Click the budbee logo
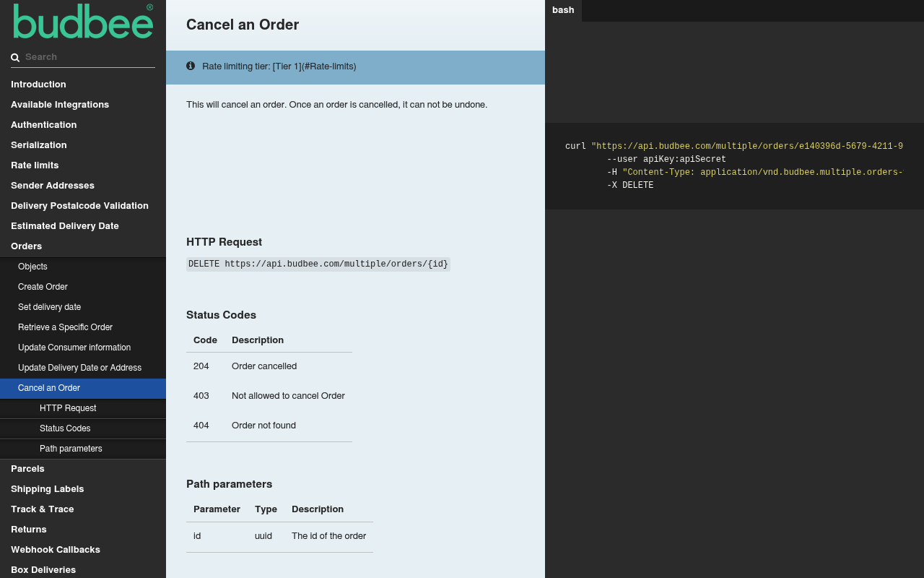924x578 pixels. (83, 21)
